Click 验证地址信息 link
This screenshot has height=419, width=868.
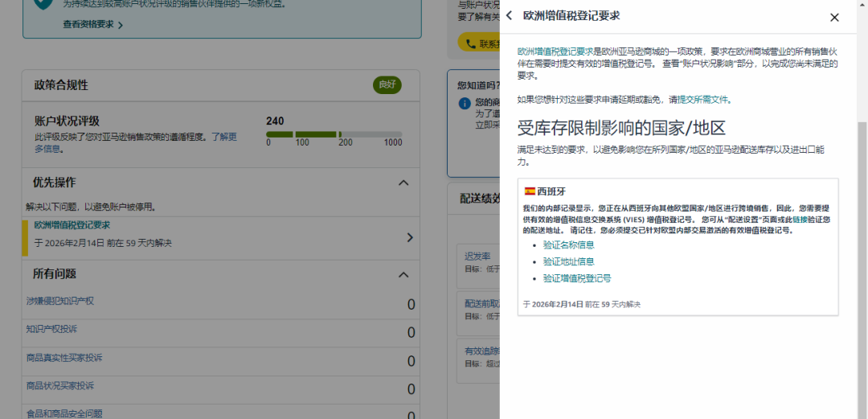tap(568, 262)
